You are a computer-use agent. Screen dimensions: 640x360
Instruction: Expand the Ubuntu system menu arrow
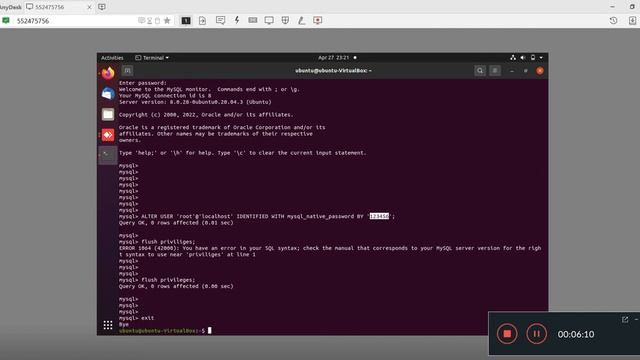[541, 58]
